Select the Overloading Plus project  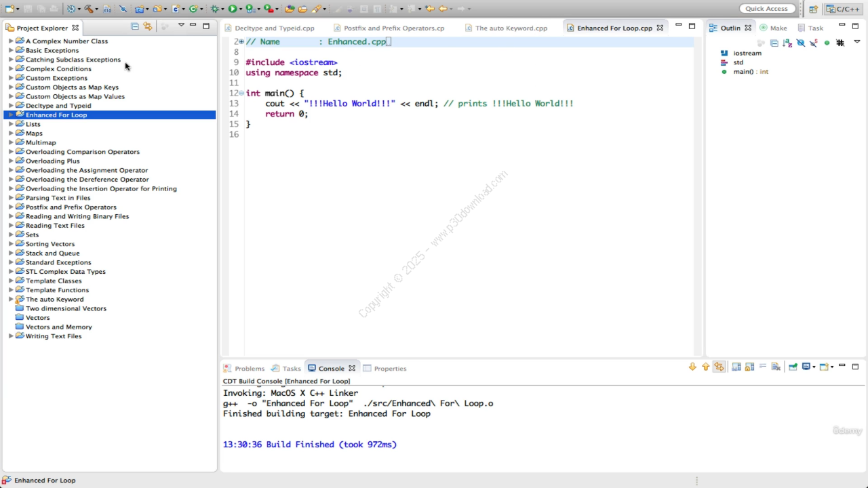[52, 161]
